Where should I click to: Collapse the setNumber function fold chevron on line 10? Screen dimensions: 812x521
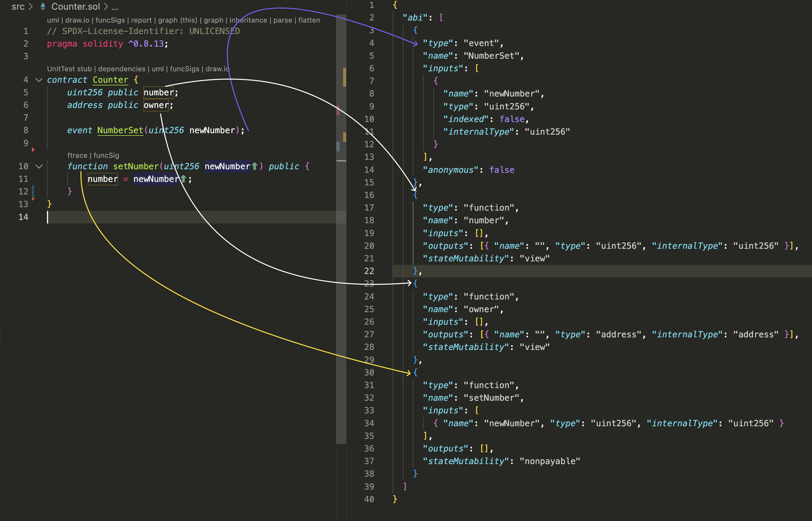coord(39,166)
